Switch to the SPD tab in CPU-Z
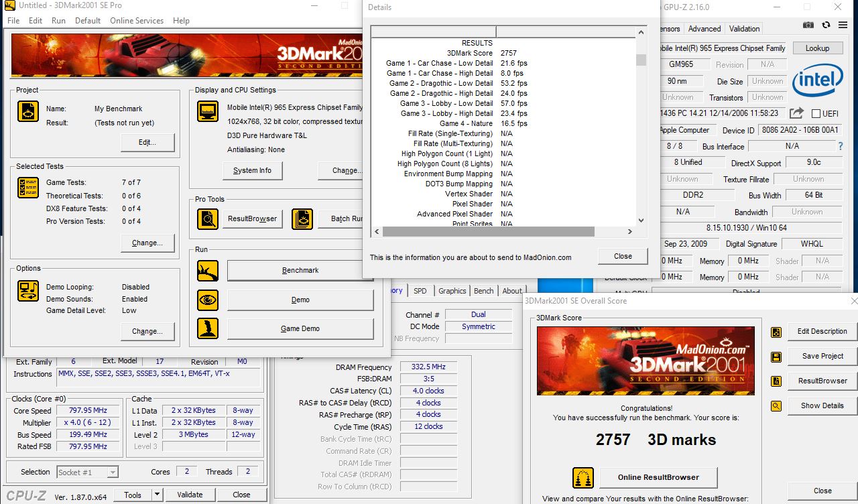The image size is (858, 504). [420, 291]
